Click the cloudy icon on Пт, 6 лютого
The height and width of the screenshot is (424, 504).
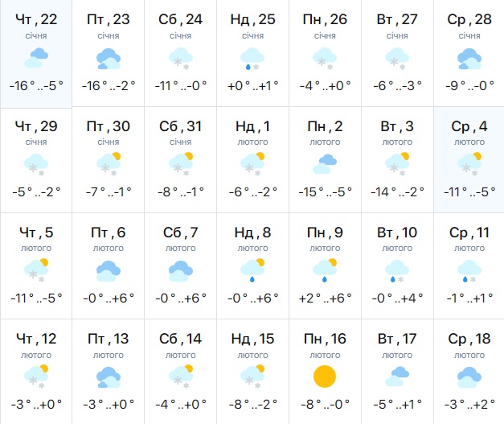click(x=109, y=270)
